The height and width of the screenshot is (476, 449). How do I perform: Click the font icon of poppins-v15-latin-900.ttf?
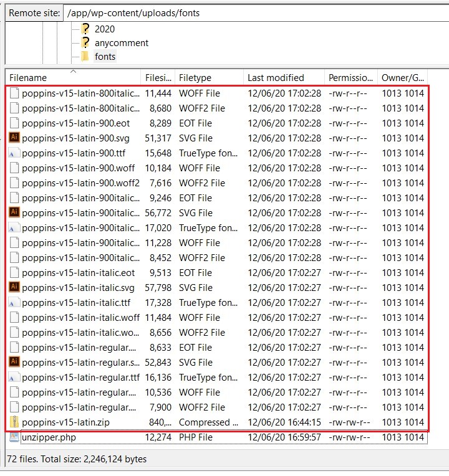[14, 153]
